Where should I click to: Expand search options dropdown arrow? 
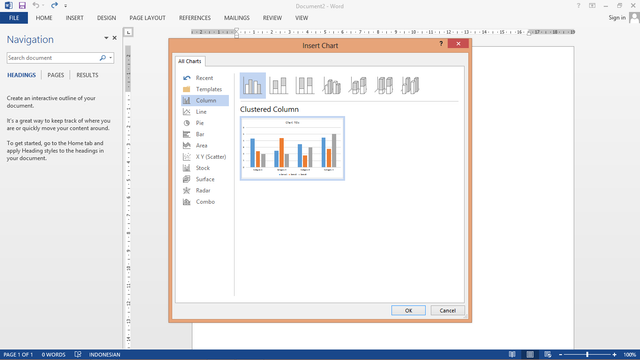(x=111, y=58)
